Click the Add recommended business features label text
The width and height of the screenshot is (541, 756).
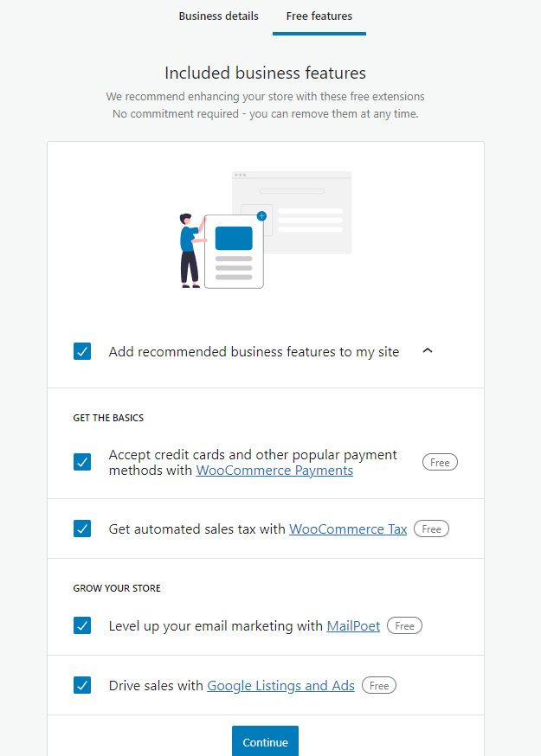point(254,352)
